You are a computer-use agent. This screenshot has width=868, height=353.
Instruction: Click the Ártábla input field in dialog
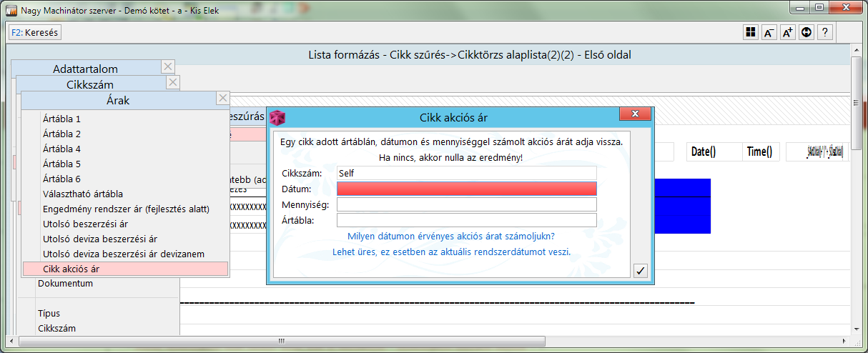pyautogui.click(x=466, y=220)
